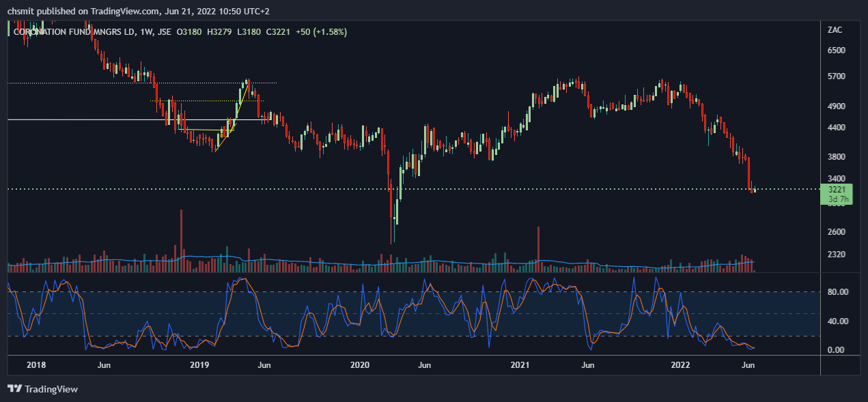Click the 2600 price axis label
Viewport: 868px width, 402px height.
(x=837, y=232)
